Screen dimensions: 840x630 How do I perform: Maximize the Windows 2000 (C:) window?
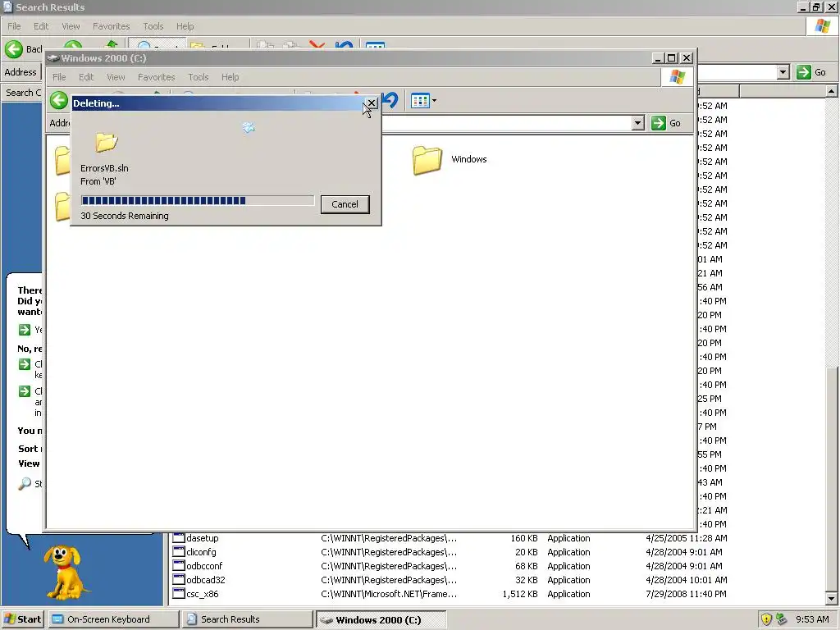tap(672, 58)
